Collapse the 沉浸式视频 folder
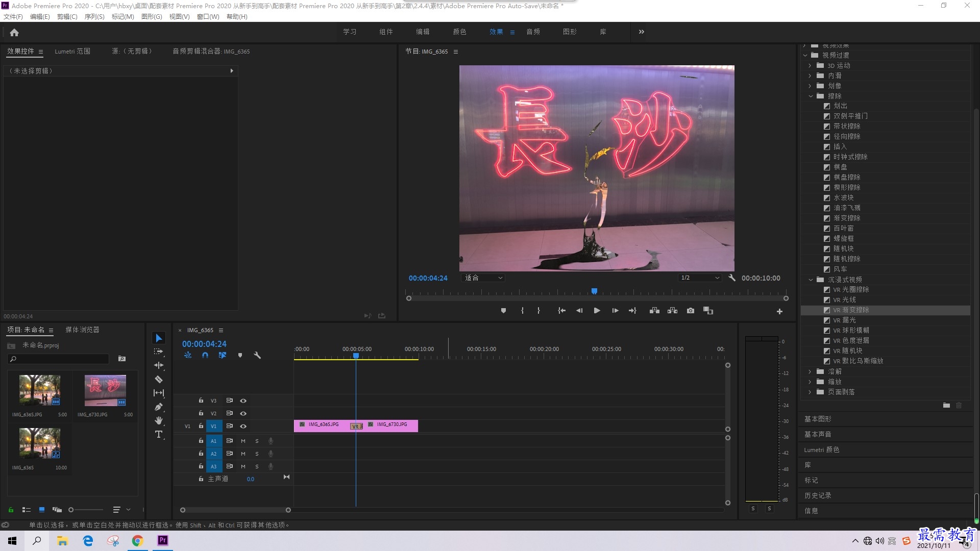This screenshot has width=980, height=551. [x=811, y=280]
